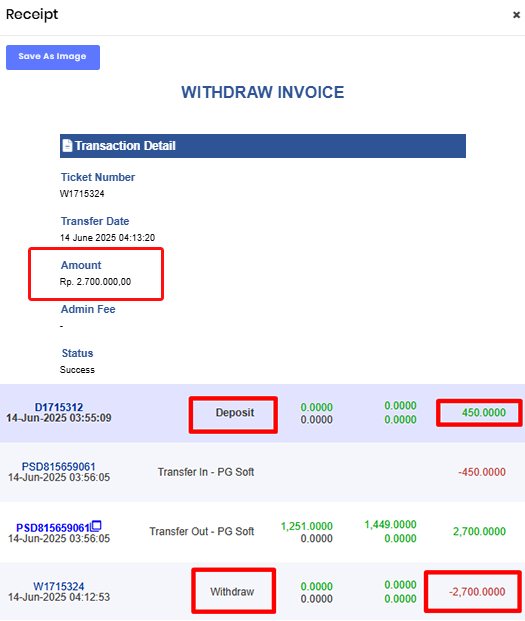Select timestamp 14-Jun-2025 04:12:53
Image resolution: width=525 pixels, height=621 pixels.
click(x=59, y=597)
